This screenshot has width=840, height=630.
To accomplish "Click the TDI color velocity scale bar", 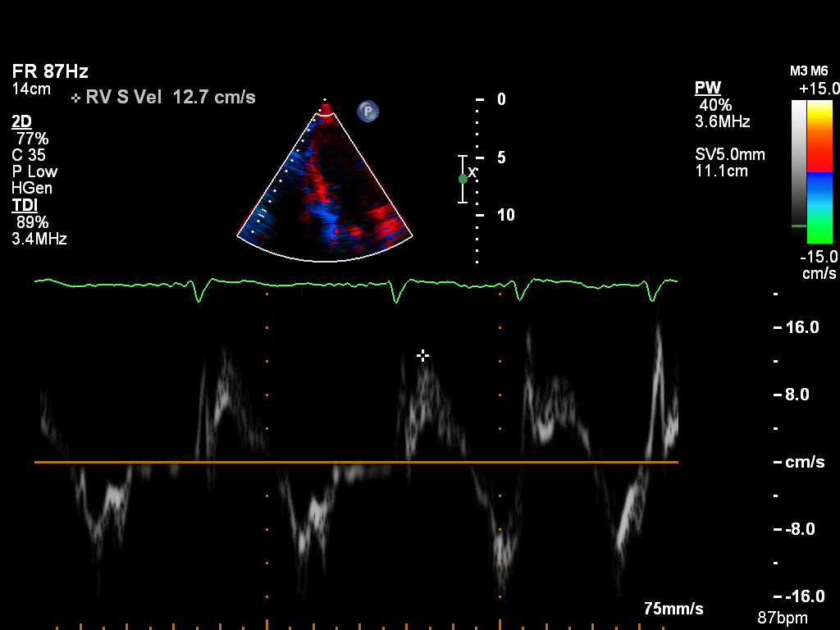I will [x=819, y=172].
